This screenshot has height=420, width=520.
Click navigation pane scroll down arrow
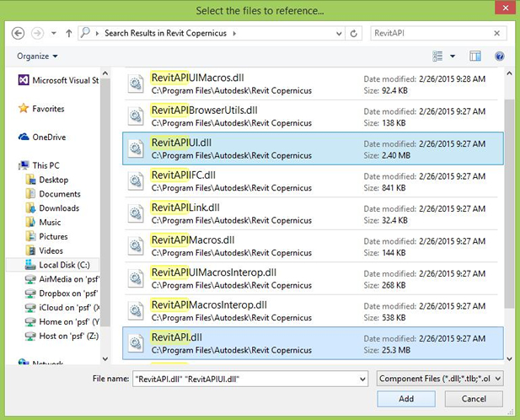(x=105, y=358)
